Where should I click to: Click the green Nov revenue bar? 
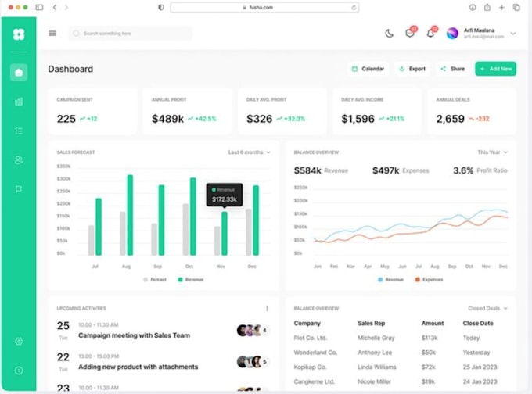pos(225,233)
